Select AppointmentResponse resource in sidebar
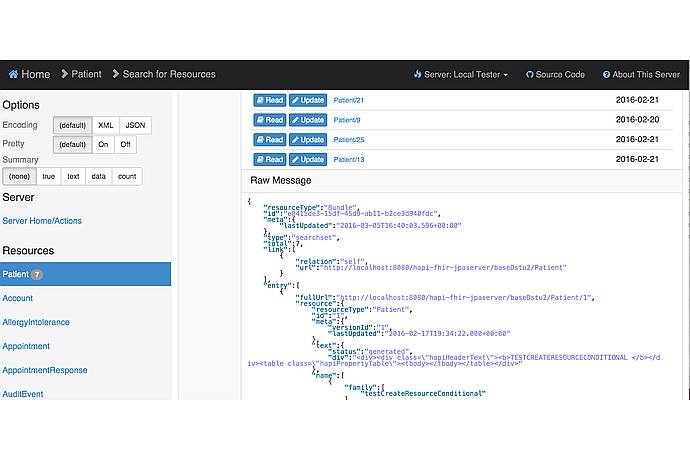 [45, 370]
